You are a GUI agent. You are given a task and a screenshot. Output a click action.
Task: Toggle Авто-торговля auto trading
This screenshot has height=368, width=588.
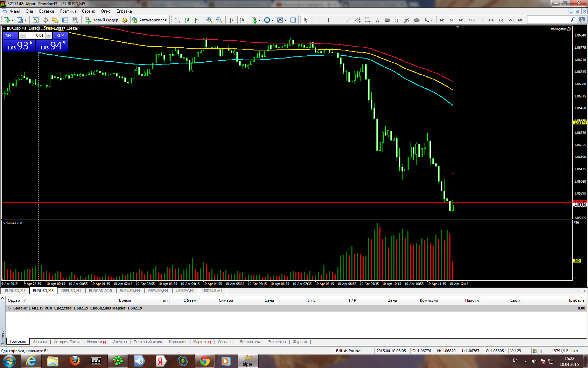point(149,20)
